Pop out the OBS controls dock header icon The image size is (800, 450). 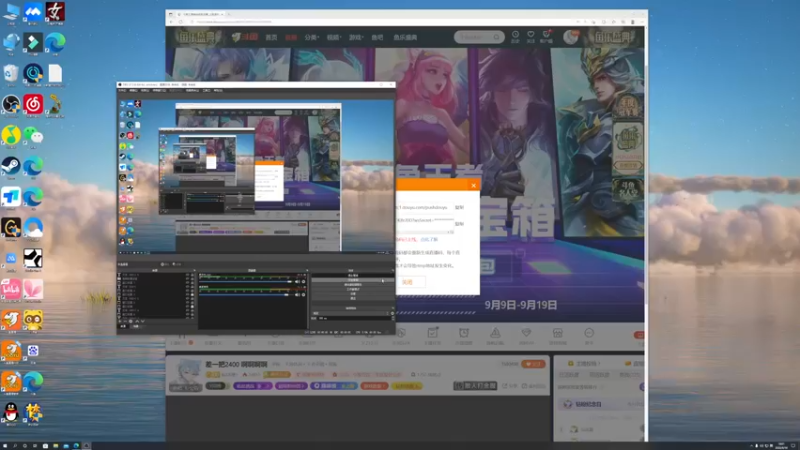tap(393, 270)
